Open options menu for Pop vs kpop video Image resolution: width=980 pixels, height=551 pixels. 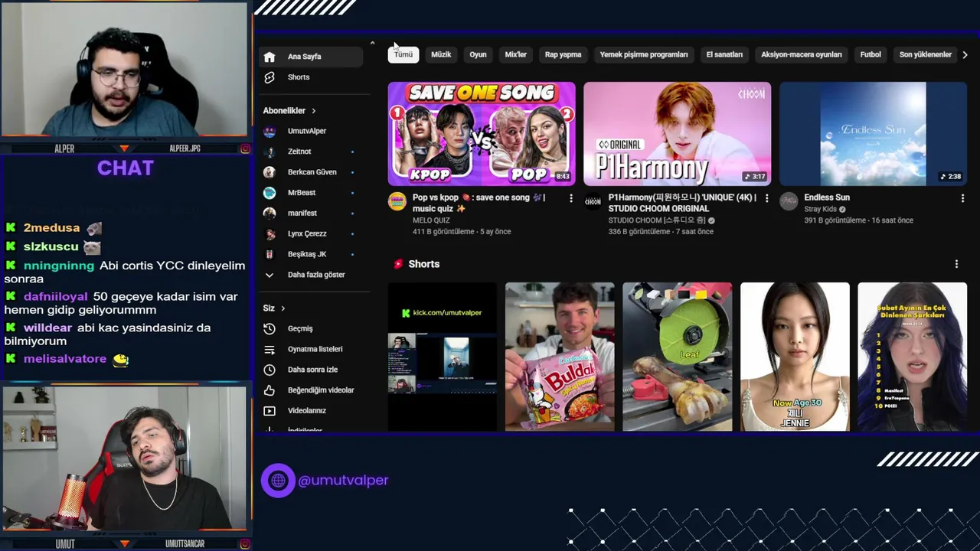[570, 198]
